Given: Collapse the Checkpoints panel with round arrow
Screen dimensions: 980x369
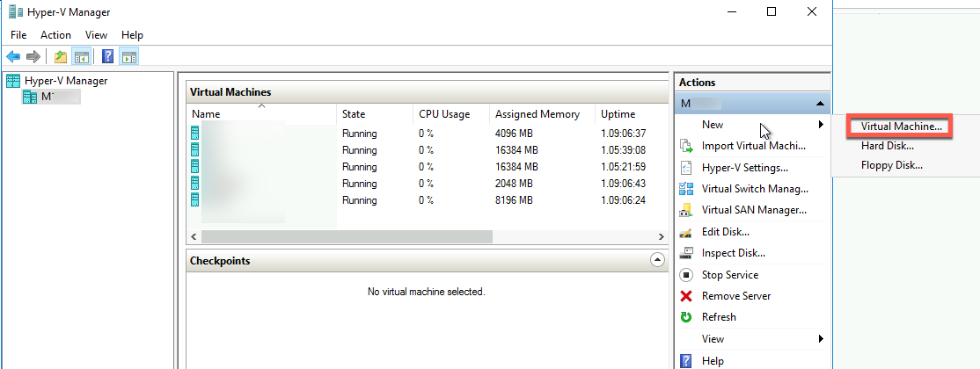Looking at the screenshot, I should click(x=657, y=260).
